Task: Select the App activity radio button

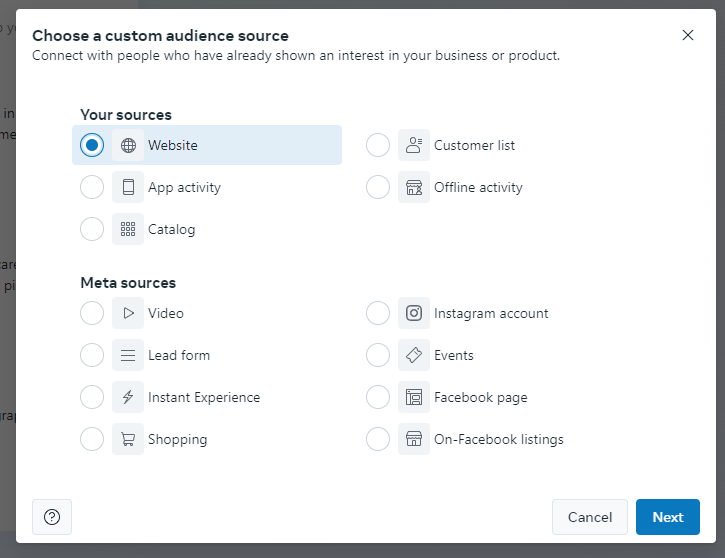Action: 92,187
